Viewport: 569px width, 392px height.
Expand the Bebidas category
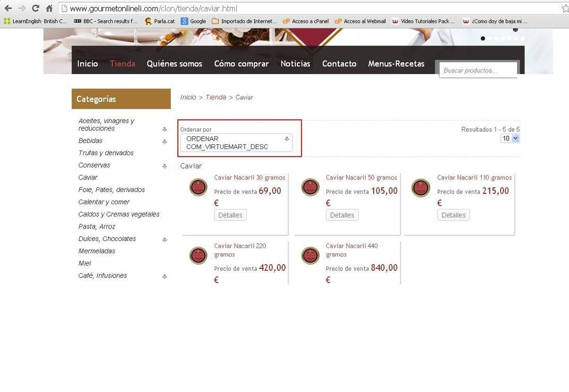164,142
